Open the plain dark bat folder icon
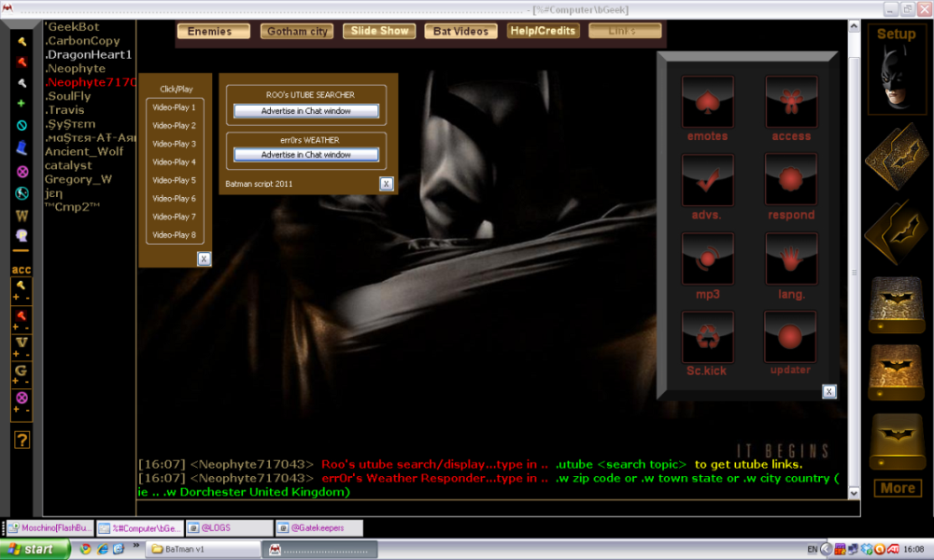Screen dimensions: 934x560 click(x=897, y=232)
